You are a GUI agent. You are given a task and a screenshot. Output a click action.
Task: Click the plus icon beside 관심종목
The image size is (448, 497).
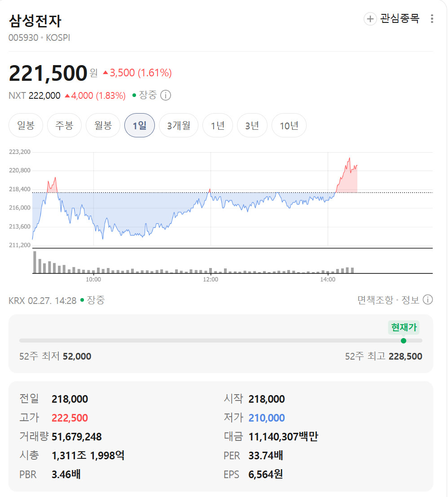(x=370, y=19)
